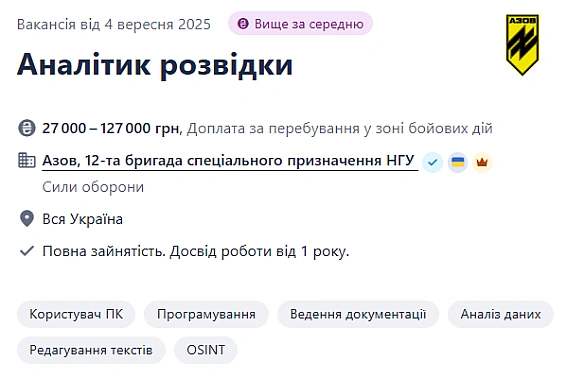
Task: Click the blue verified checkmark badge
Action: pyautogui.click(x=432, y=162)
